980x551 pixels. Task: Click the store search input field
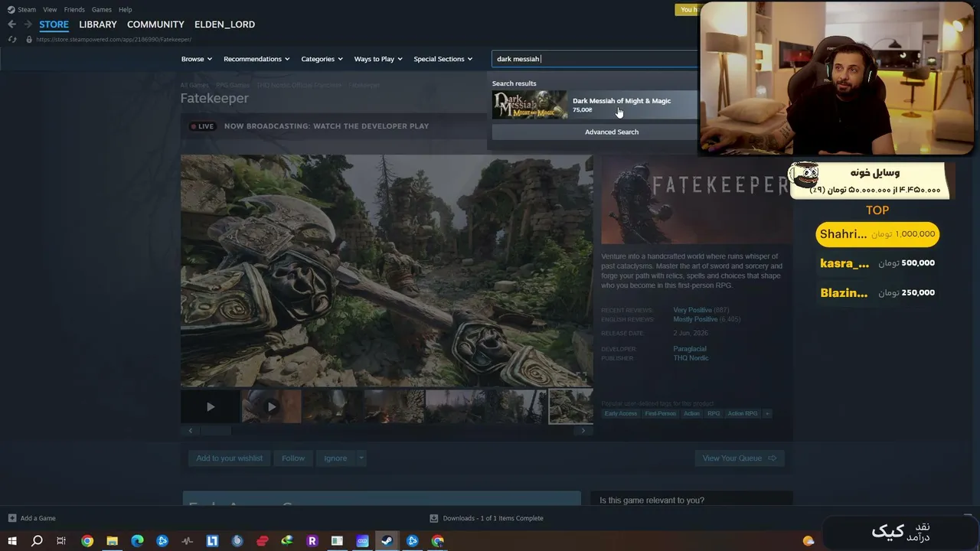point(594,59)
